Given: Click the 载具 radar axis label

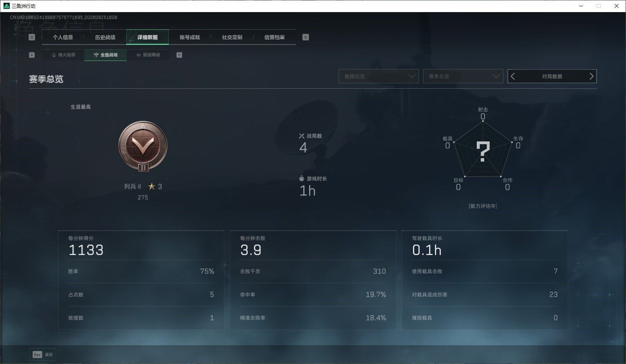Looking at the screenshot, I should point(447,139).
